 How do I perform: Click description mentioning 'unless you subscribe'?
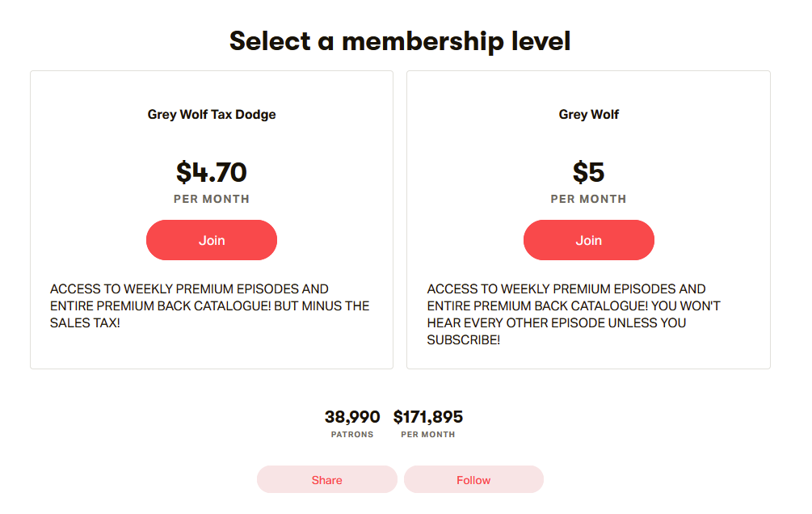574,314
